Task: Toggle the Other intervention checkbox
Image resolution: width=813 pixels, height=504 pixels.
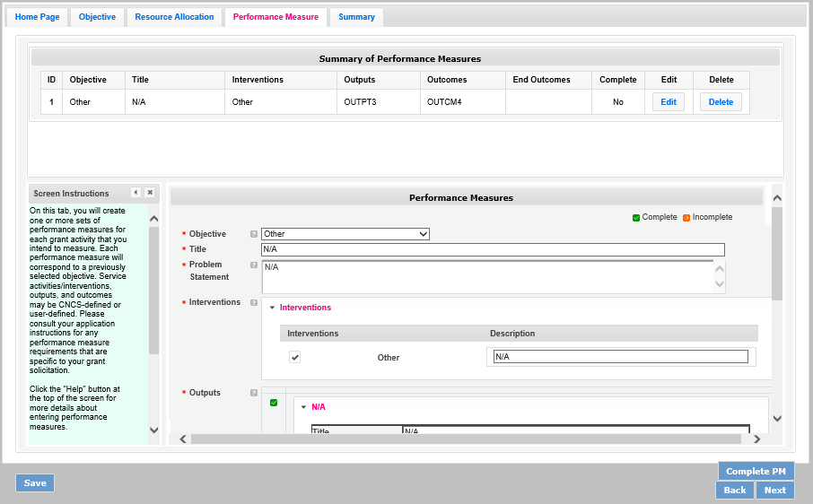Action: click(294, 357)
